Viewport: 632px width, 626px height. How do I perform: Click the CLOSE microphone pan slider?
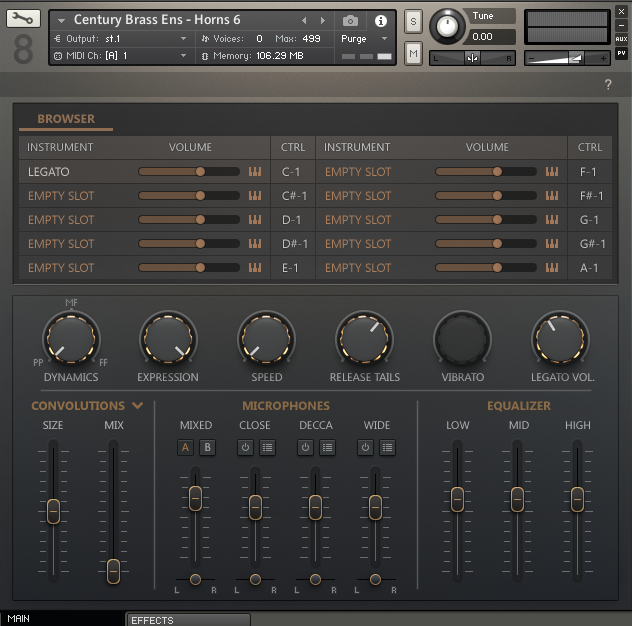point(255,579)
